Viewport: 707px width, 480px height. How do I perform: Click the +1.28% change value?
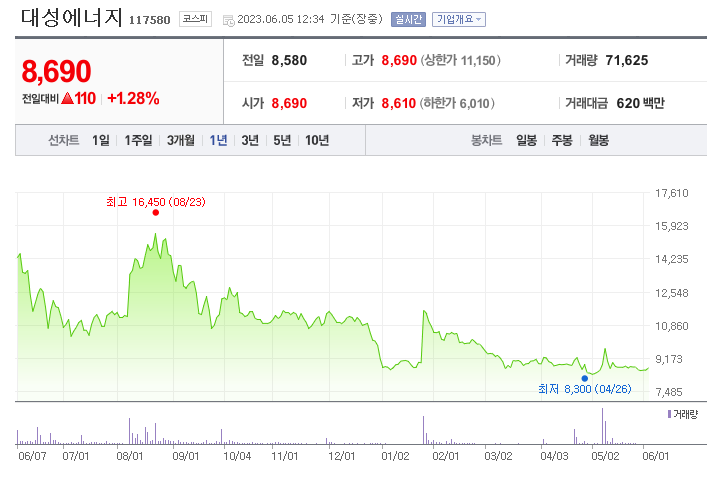(133, 98)
